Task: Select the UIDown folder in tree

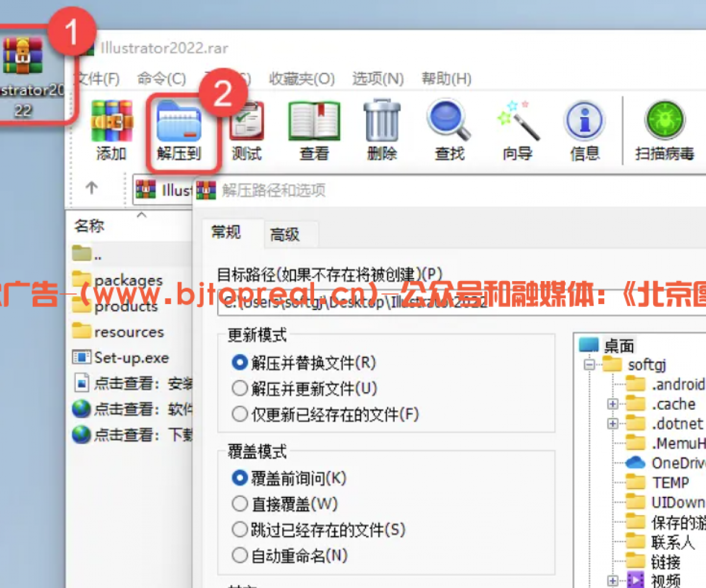Action: pyautogui.click(x=665, y=502)
